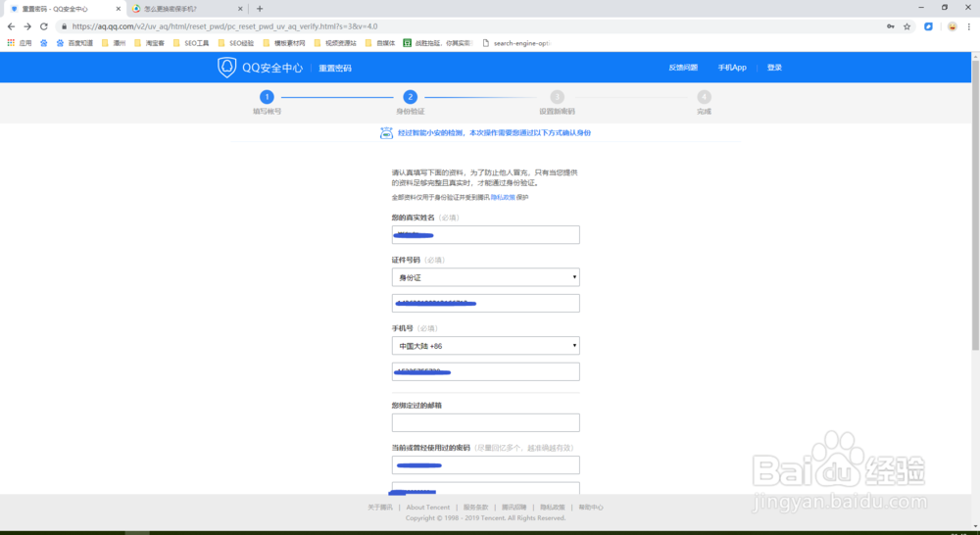Close the 怎么更换密保手机 tab
The image size is (980, 535).
point(240,9)
